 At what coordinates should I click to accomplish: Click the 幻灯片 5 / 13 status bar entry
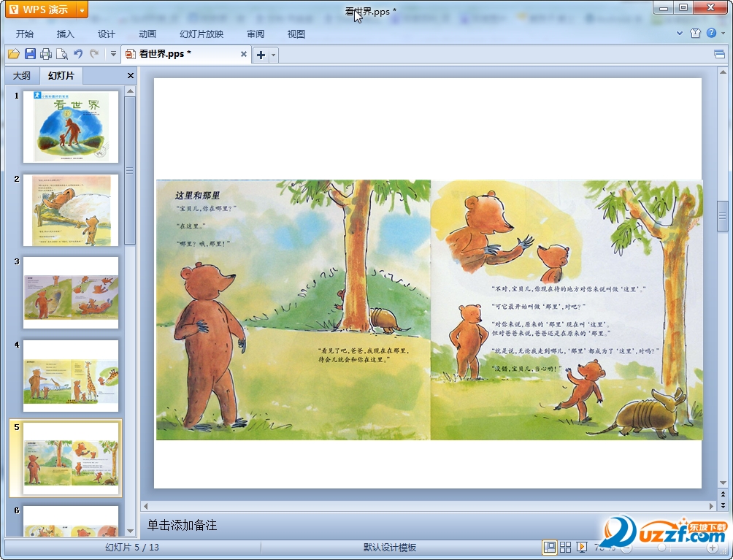coord(132,548)
